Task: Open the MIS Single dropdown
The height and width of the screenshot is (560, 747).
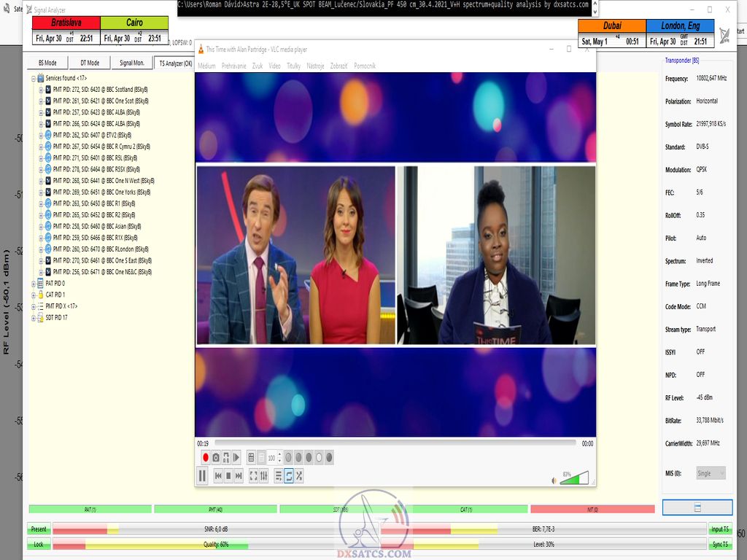Action: (x=711, y=473)
